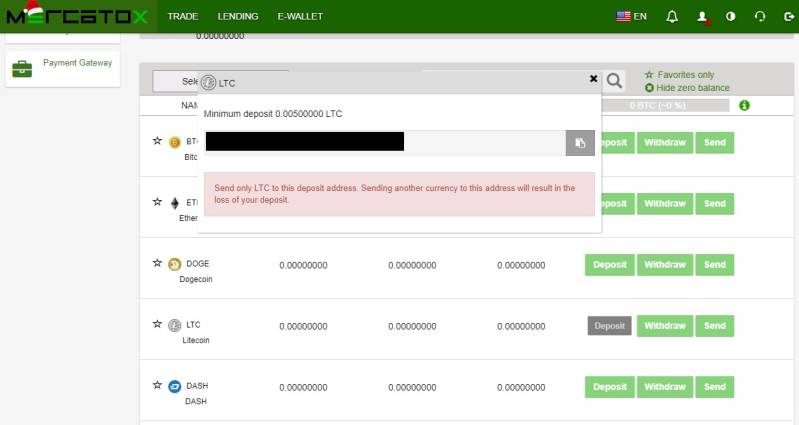Click the partially visible Ethereum Deposit button
This screenshot has width=799, height=425.
618,204
